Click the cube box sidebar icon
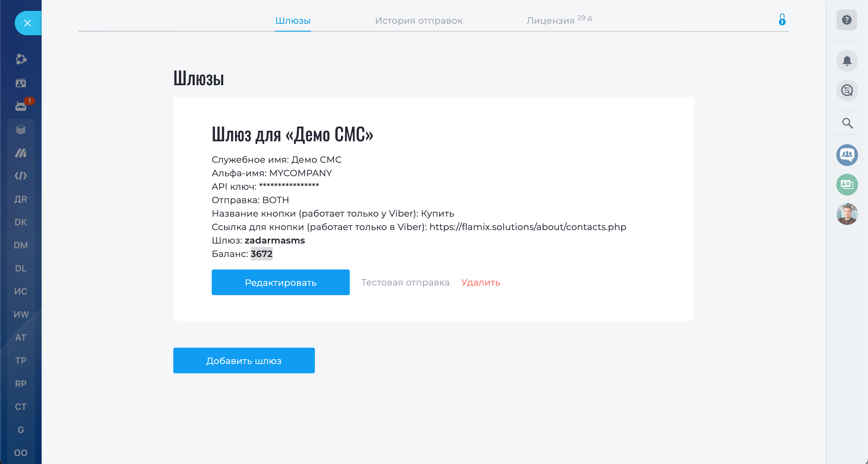The height and width of the screenshot is (464, 868). [21, 129]
